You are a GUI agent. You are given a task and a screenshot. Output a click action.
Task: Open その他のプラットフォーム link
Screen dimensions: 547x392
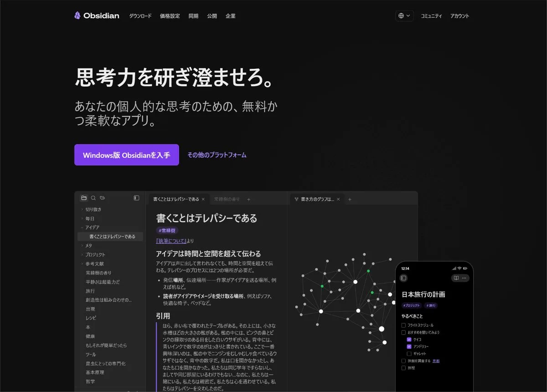pos(217,155)
